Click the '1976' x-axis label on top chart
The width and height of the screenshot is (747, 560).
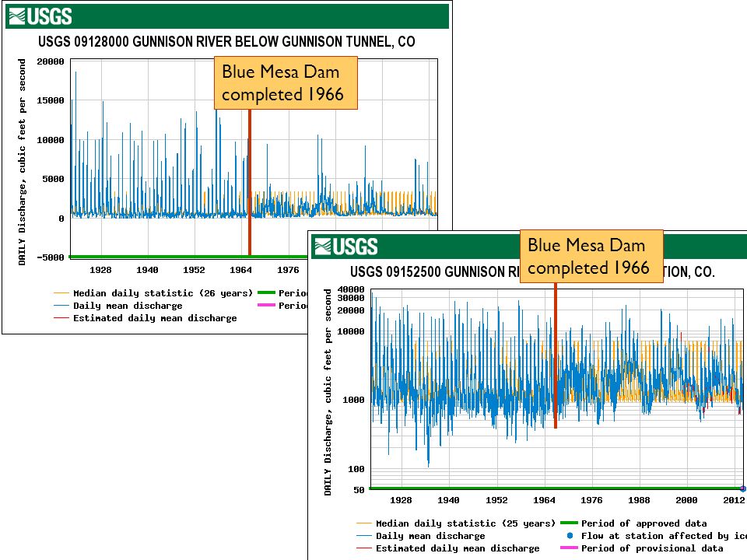pos(288,270)
